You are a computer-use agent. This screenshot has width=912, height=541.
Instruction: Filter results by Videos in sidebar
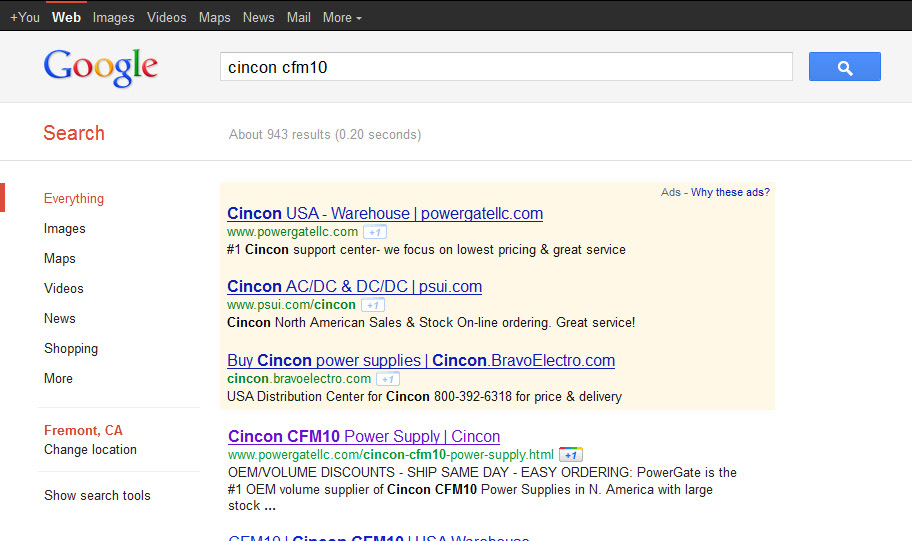point(64,289)
